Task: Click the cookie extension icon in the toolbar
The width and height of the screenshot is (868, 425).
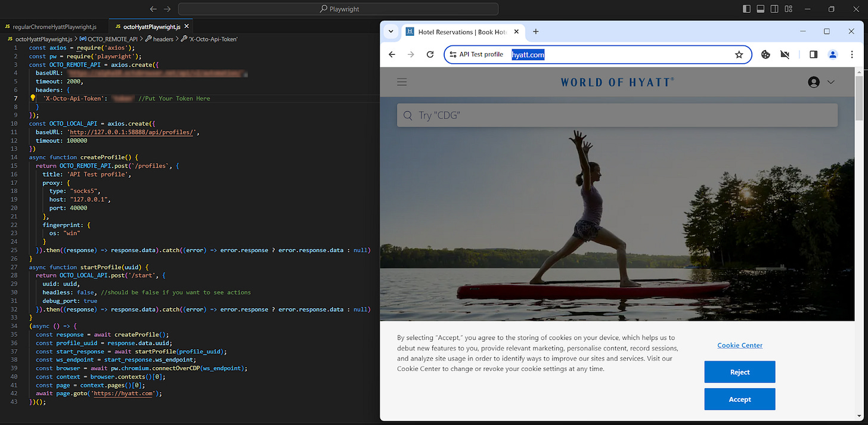Action: click(766, 55)
